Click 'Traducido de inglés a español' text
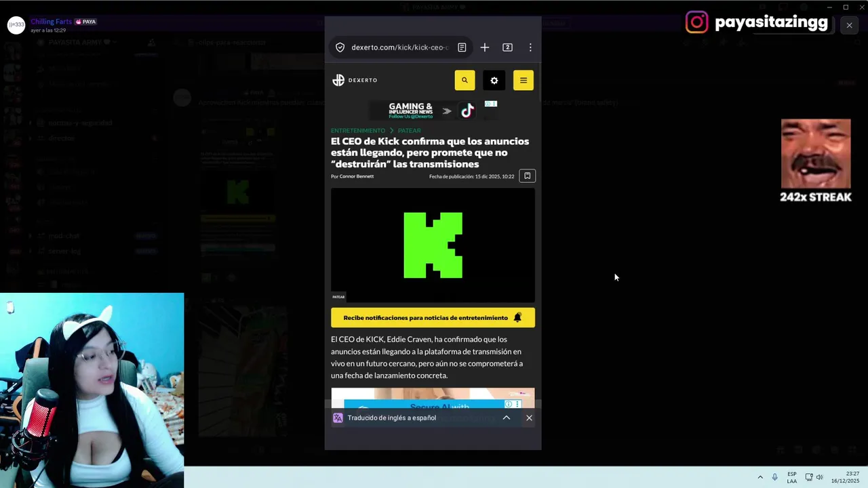Screen dimensions: 868x488 pyautogui.click(x=392, y=418)
